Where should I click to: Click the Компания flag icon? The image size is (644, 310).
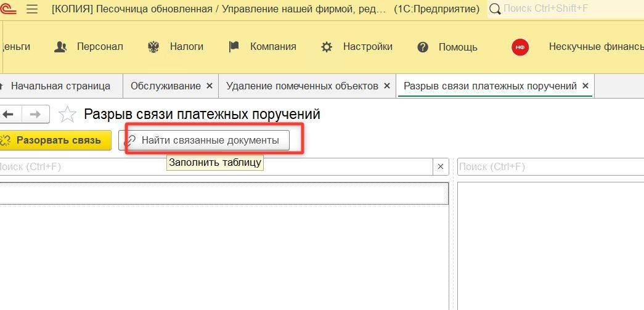point(234,47)
